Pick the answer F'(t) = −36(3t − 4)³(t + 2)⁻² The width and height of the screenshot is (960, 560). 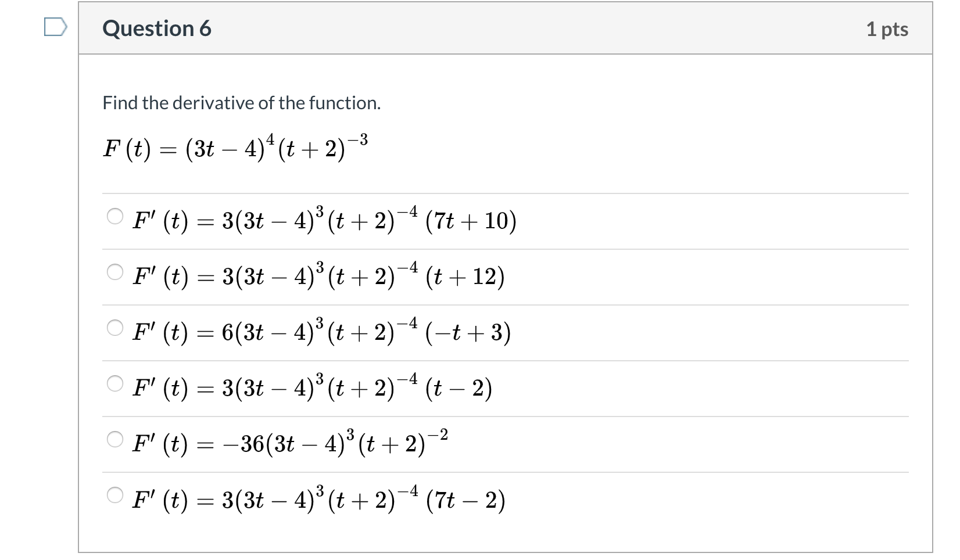pyautogui.click(x=114, y=439)
